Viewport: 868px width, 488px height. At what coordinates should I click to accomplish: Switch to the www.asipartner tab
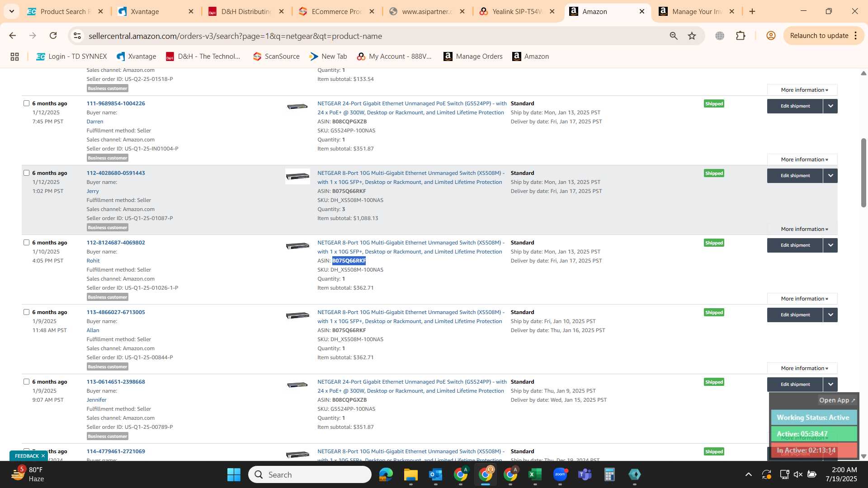coord(426,11)
